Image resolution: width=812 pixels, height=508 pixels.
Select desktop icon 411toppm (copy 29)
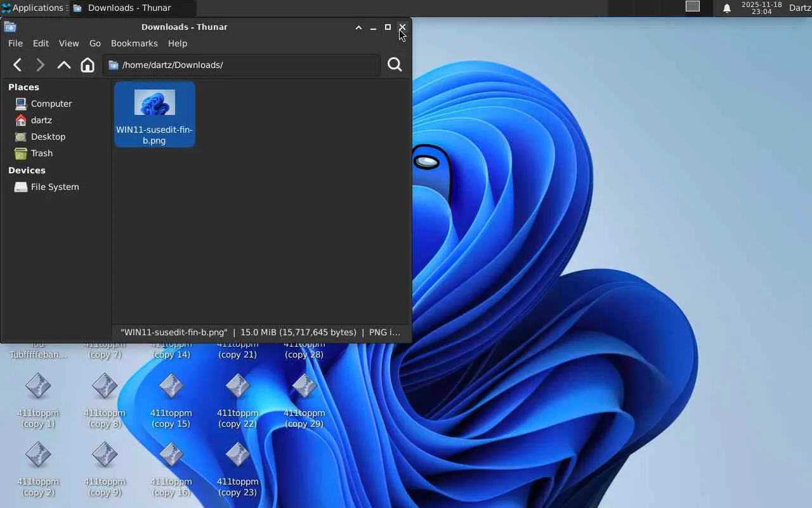pyautogui.click(x=304, y=400)
